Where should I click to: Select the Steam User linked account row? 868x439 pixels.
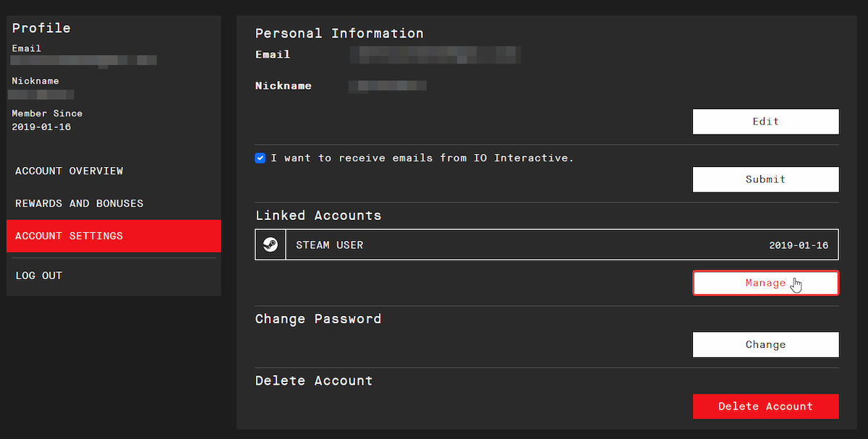[506, 244]
